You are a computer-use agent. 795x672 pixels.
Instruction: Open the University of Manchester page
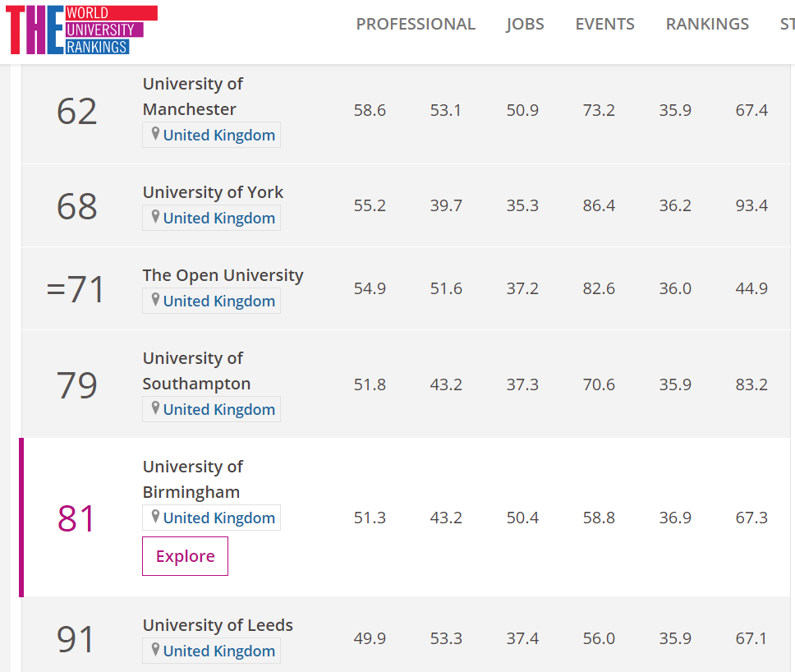193,96
